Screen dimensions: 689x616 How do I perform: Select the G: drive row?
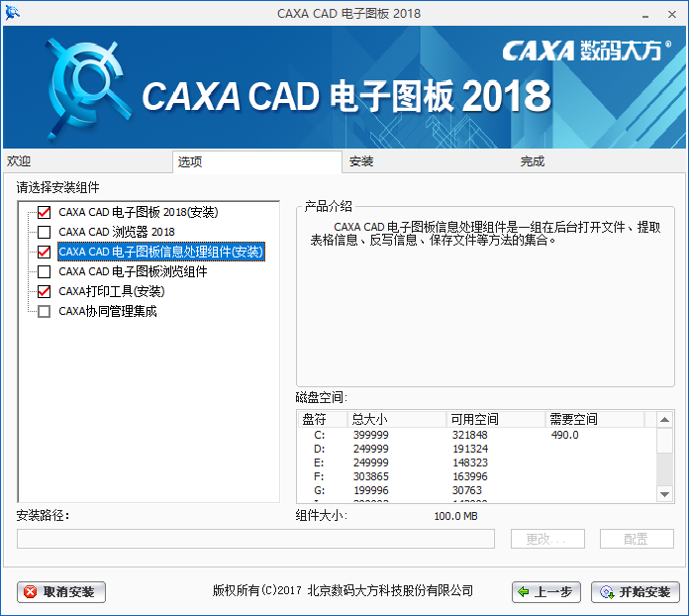pyautogui.click(x=477, y=490)
